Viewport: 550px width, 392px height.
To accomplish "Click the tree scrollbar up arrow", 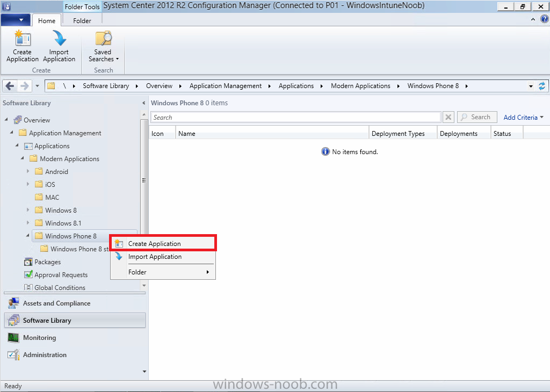I will (x=144, y=115).
